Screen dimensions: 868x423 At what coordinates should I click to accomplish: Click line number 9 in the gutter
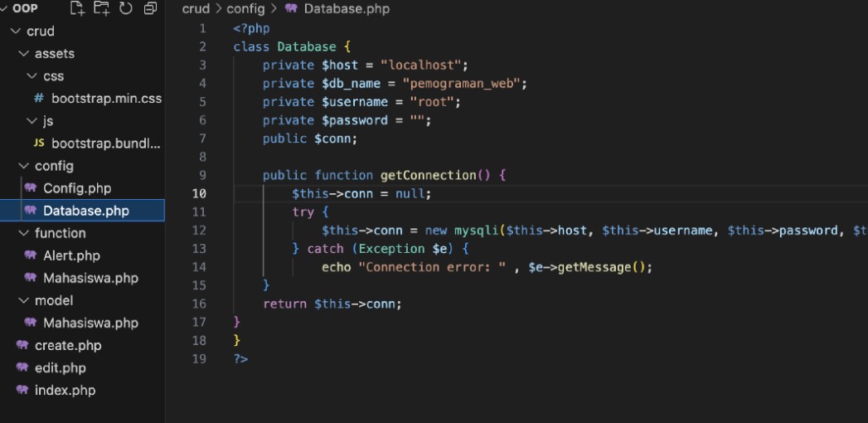pyautogui.click(x=202, y=176)
